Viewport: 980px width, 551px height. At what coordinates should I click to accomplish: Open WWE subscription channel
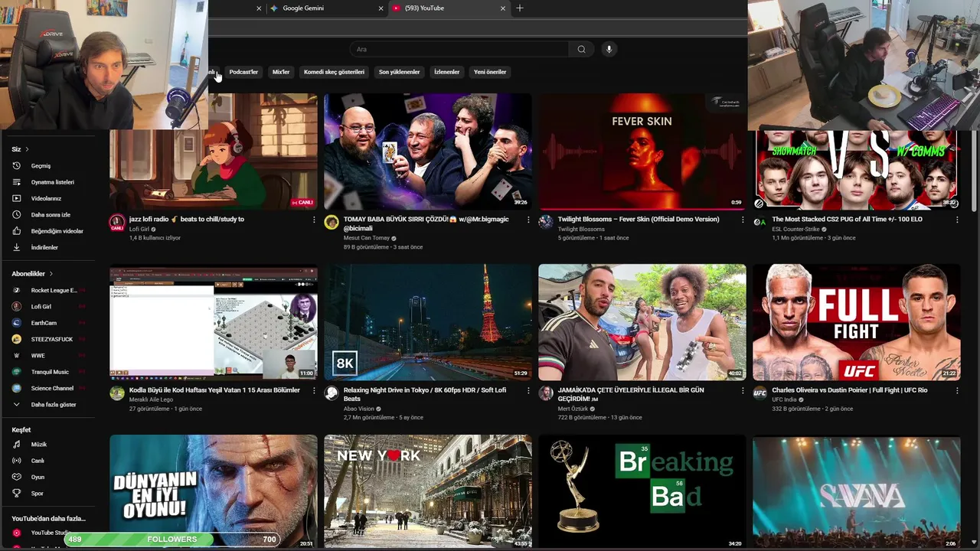coord(38,356)
